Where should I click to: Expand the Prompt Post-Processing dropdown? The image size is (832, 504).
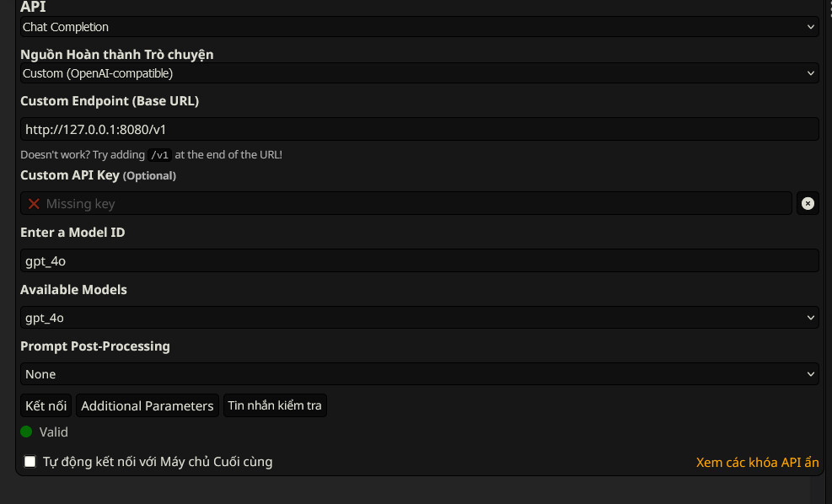tap(419, 374)
